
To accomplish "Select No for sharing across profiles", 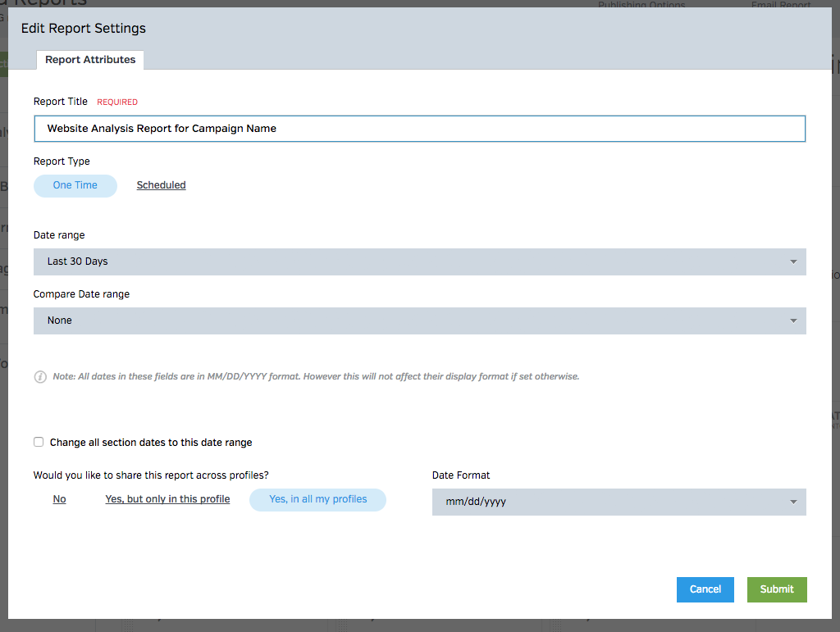I will [x=59, y=499].
